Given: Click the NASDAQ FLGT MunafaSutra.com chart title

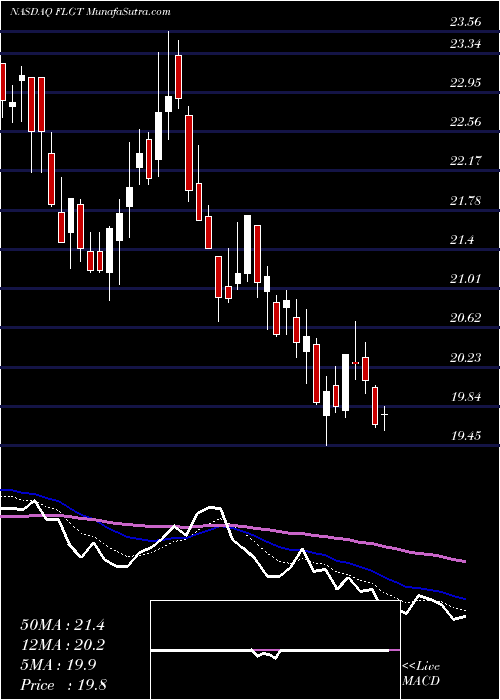Looking at the screenshot, I should tap(90, 11).
